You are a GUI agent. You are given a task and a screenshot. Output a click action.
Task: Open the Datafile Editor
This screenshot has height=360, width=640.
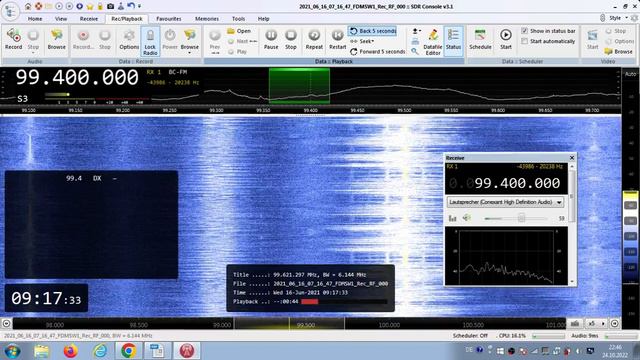(x=433, y=42)
